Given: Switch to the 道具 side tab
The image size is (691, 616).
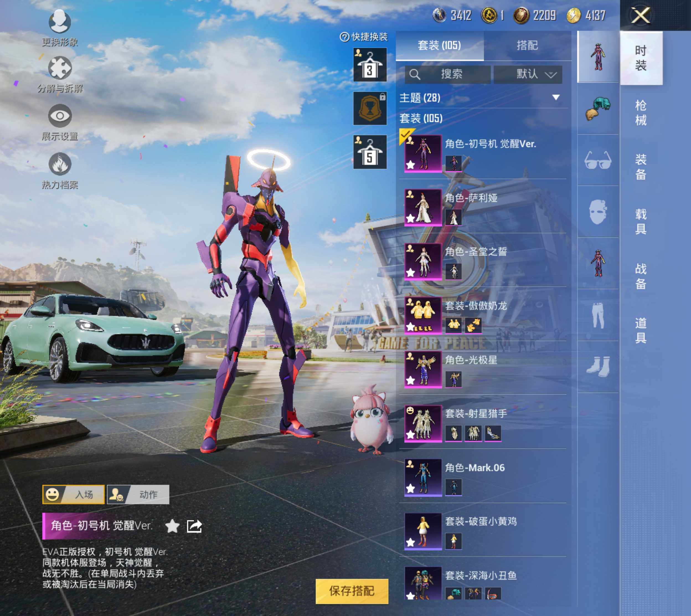Looking at the screenshot, I should point(641,330).
